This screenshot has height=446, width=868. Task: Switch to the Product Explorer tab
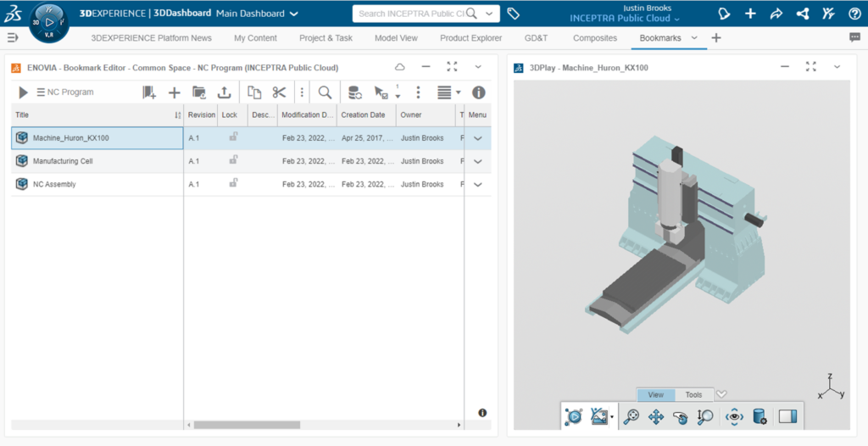click(470, 38)
